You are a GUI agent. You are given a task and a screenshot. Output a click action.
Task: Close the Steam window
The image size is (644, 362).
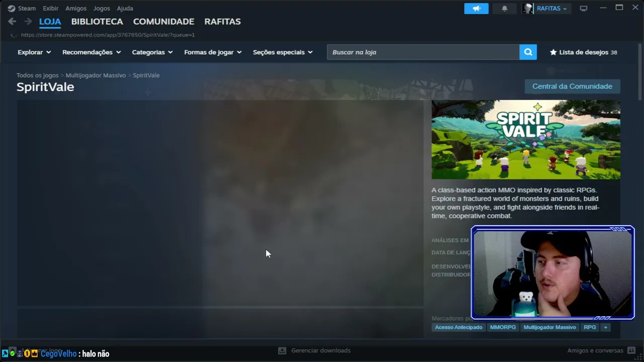click(635, 8)
